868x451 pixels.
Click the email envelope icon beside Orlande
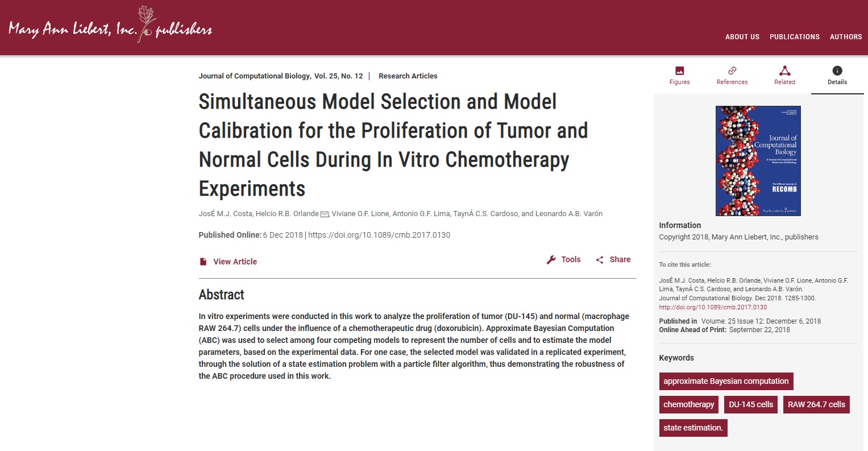[x=325, y=214]
